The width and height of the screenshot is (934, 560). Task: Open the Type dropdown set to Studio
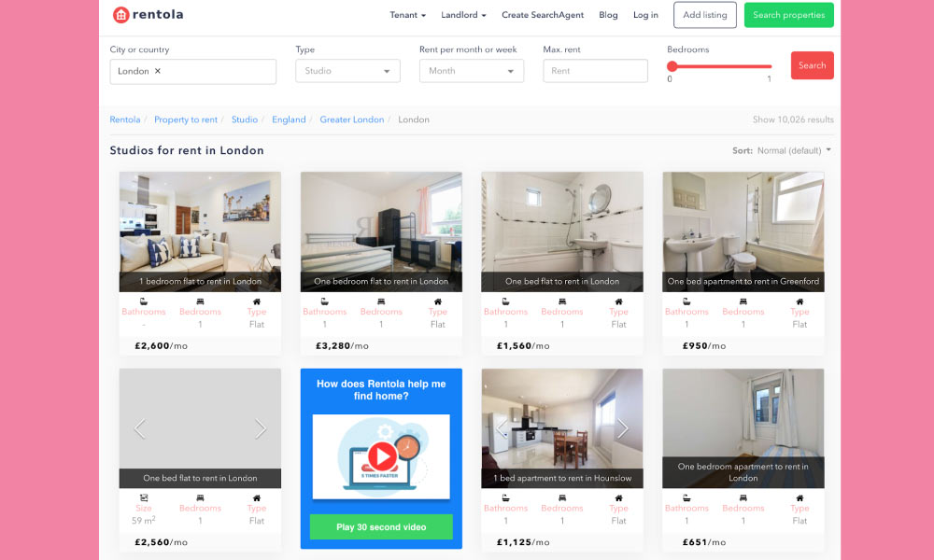(347, 71)
